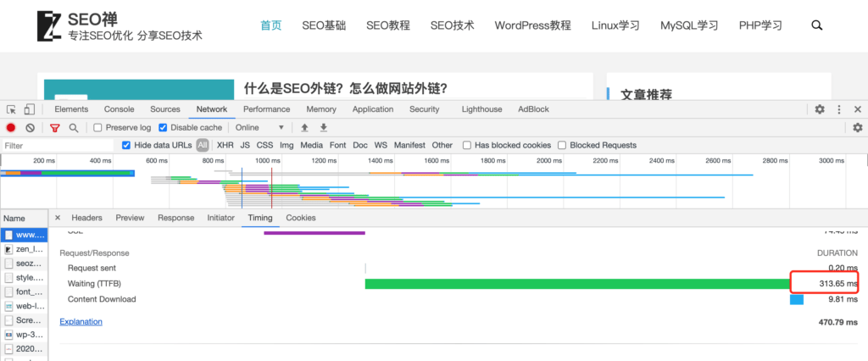Open the Application tab

(373, 109)
